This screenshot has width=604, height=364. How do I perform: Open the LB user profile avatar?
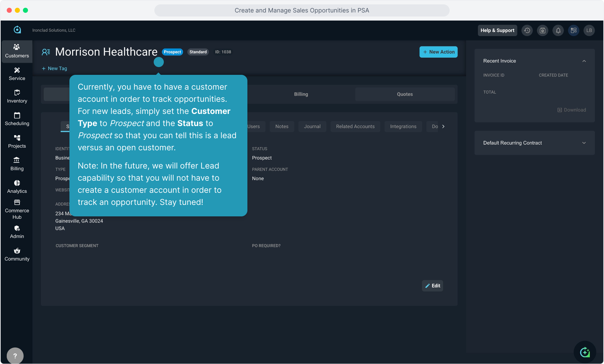[589, 30]
